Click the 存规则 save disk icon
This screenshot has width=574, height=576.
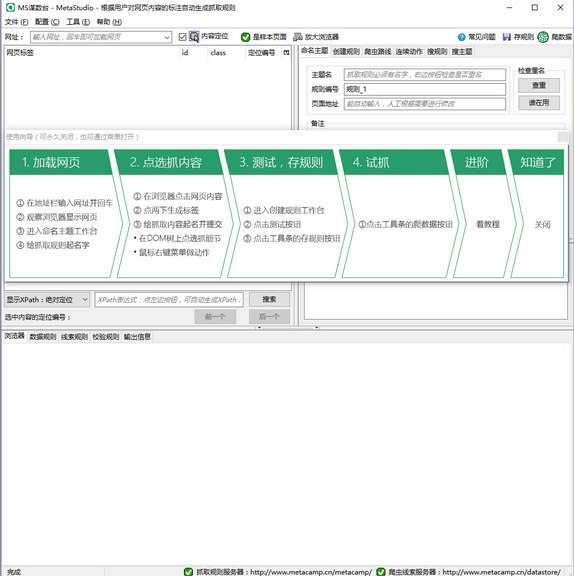(x=507, y=37)
